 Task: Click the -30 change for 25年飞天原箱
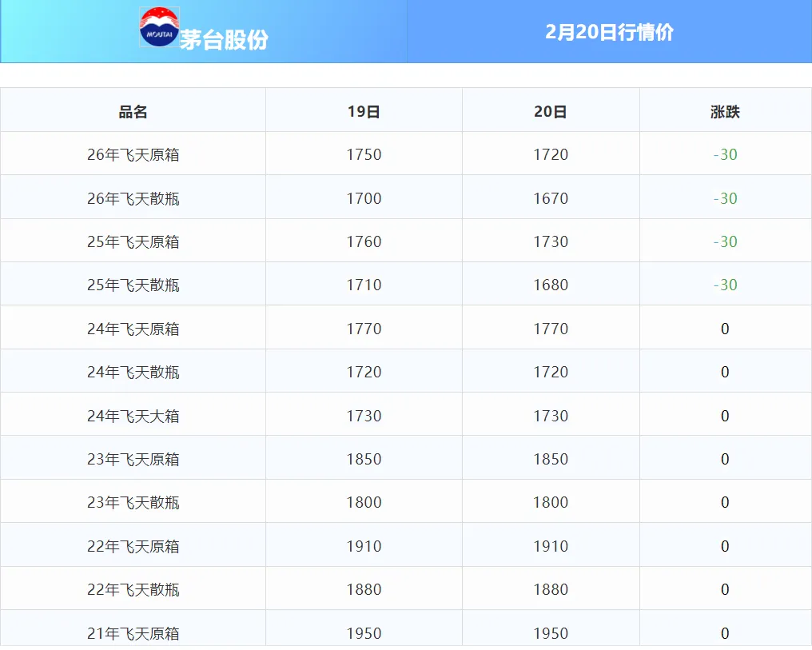[725, 241]
